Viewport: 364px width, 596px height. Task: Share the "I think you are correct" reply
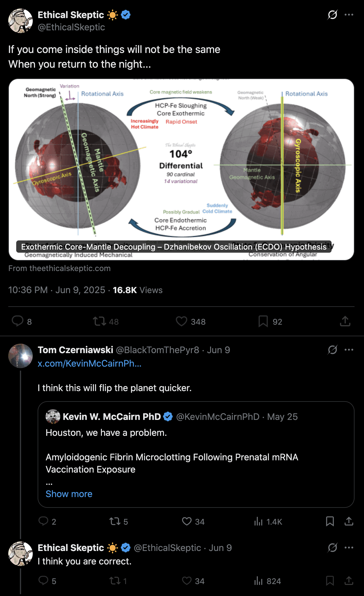point(349,581)
